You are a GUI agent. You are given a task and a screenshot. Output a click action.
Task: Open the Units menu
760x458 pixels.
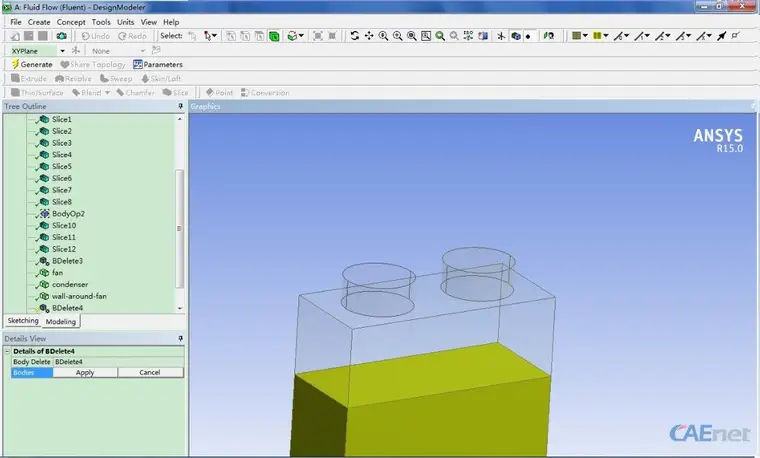[126, 22]
